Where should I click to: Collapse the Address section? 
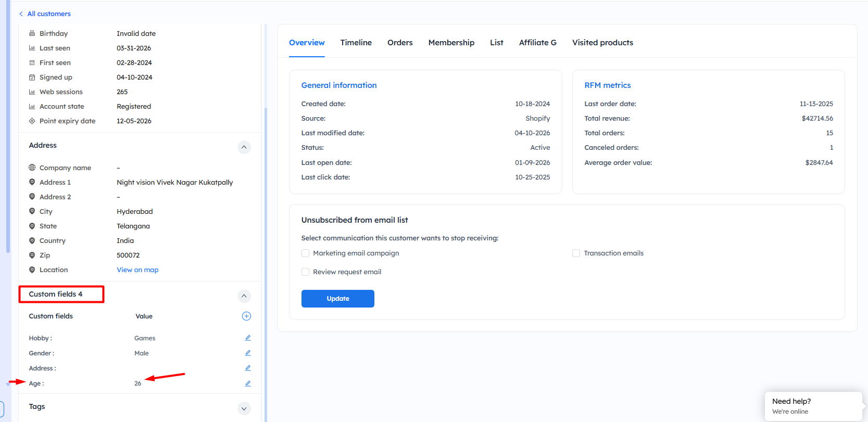244,147
